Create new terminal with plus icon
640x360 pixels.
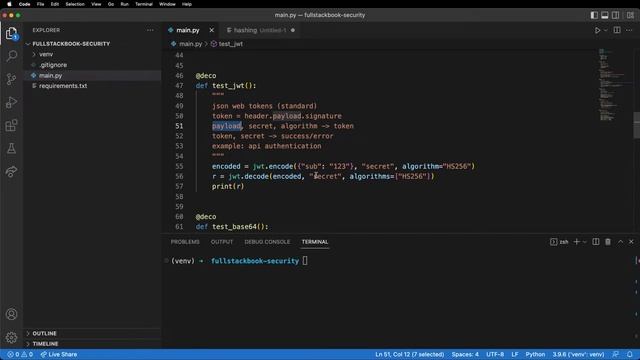pos(576,242)
